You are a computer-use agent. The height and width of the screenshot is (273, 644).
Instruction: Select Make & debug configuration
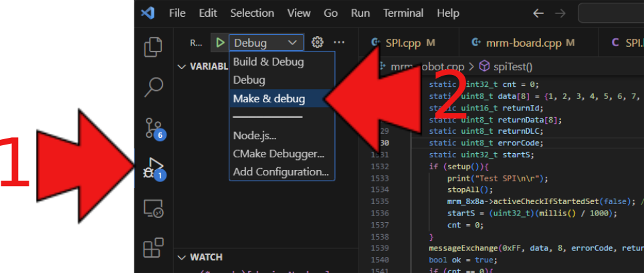click(x=269, y=99)
